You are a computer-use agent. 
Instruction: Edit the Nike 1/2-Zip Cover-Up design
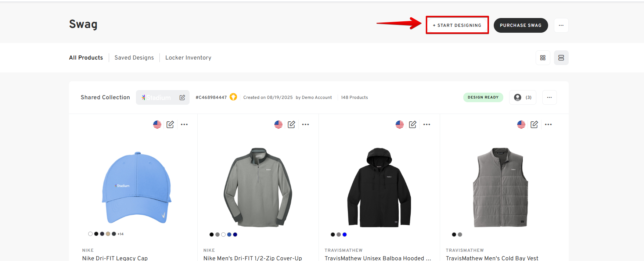[291, 125]
